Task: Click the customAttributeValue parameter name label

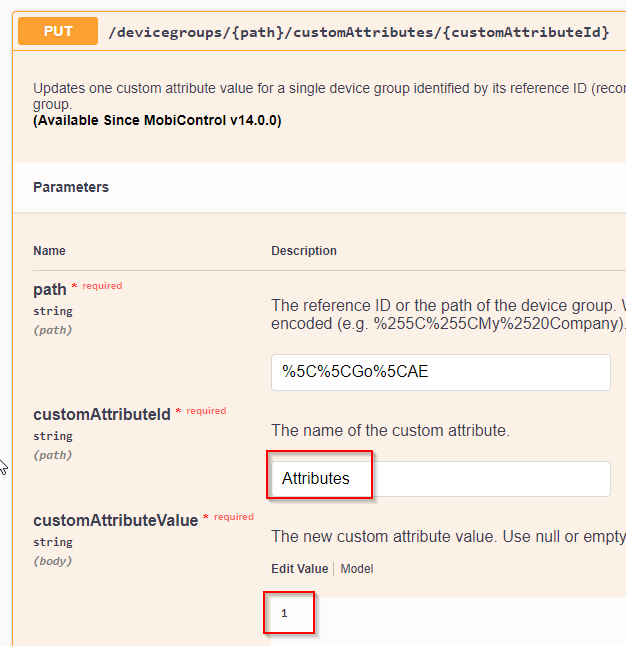Action: [x=115, y=520]
